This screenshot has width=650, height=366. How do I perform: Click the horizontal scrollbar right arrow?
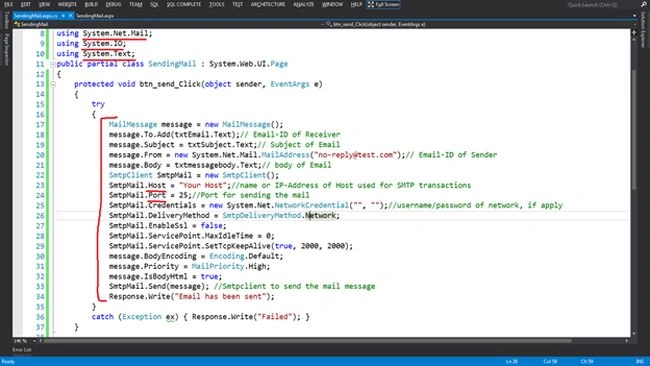(627, 341)
